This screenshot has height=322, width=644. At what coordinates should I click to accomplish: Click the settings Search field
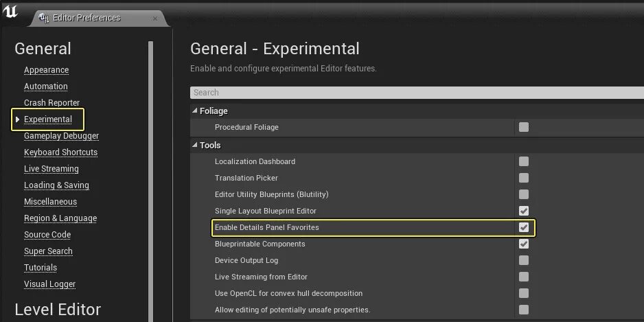(412, 92)
